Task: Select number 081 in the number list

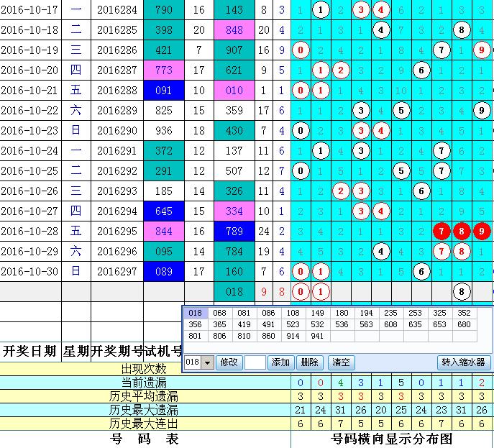Action: click(244, 313)
